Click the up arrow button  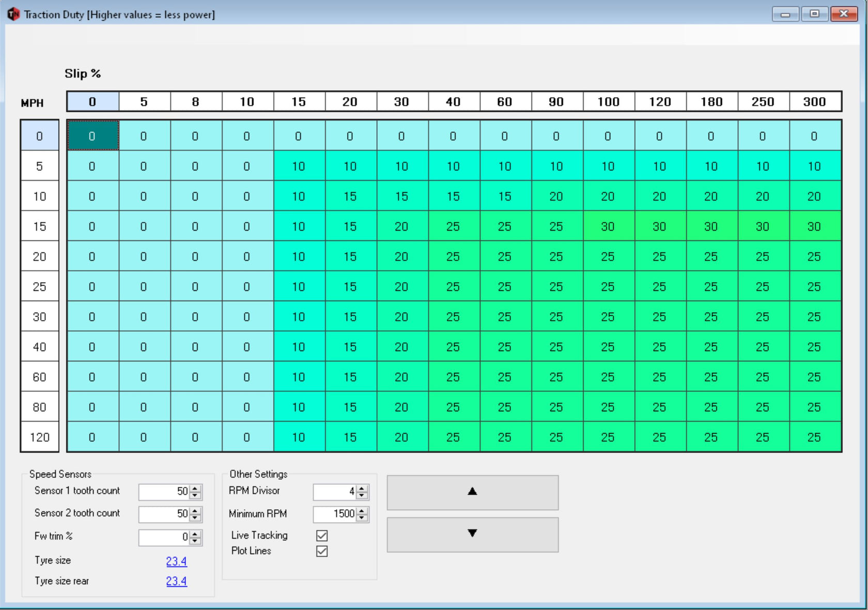472,492
